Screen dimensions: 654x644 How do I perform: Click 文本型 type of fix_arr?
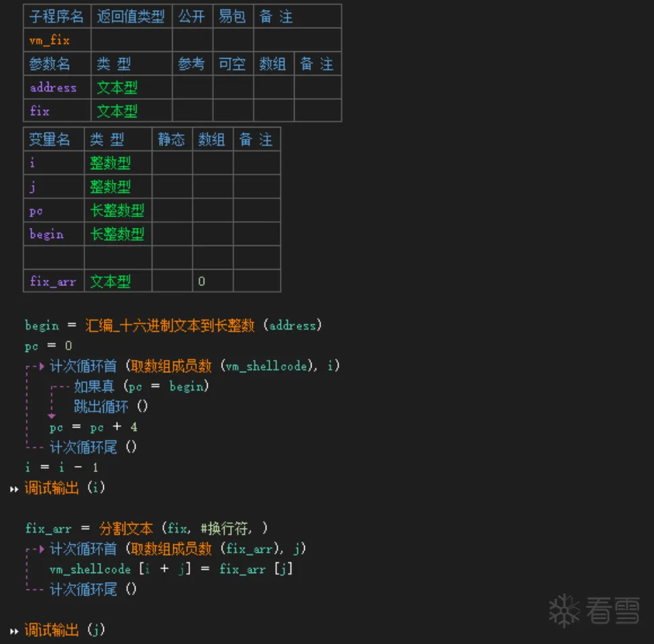111,282
